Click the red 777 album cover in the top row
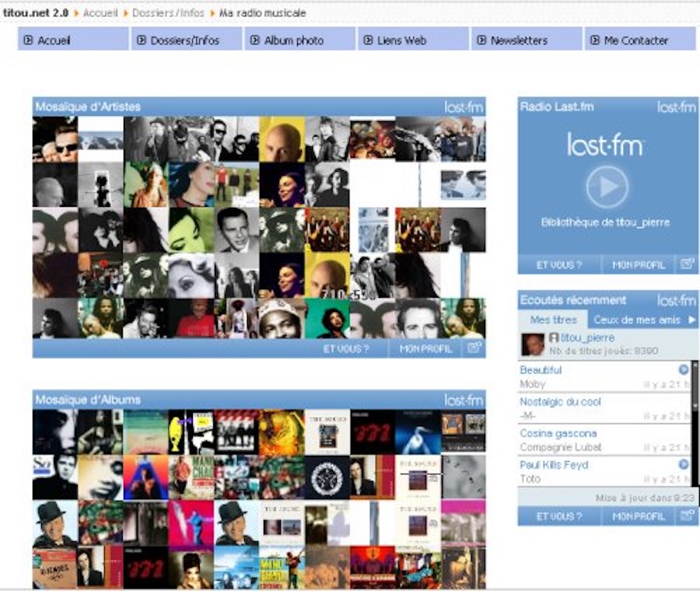 [373, 432]
